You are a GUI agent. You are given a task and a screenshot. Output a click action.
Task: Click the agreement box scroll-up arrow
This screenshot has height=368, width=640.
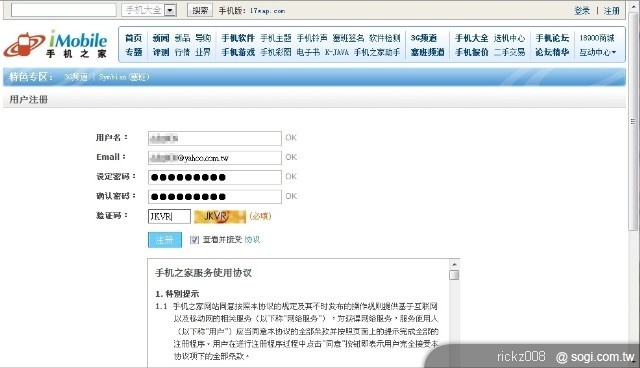454,264
